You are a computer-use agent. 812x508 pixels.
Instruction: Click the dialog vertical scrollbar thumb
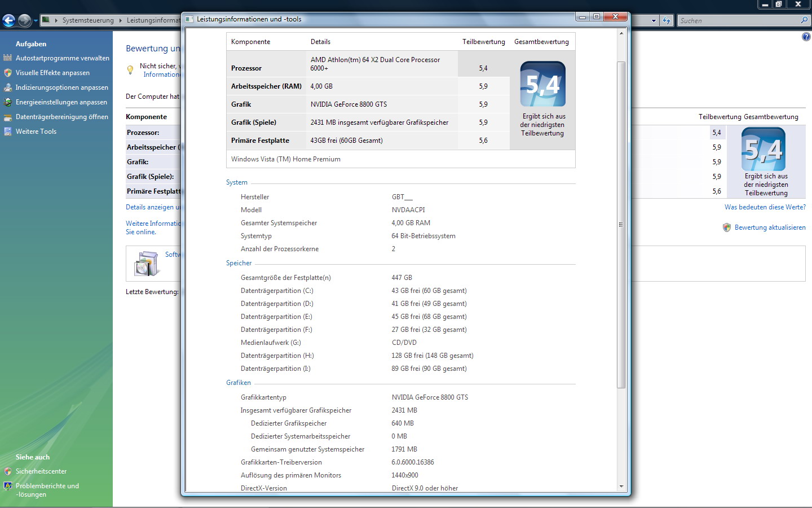(621, 225)
